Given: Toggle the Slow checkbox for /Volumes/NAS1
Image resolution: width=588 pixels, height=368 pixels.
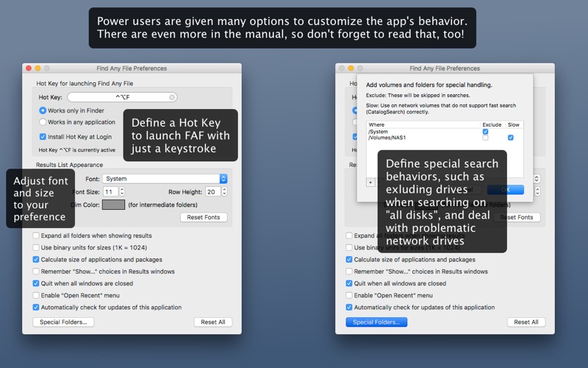Looking at the screenshot, I should [511, 138].
